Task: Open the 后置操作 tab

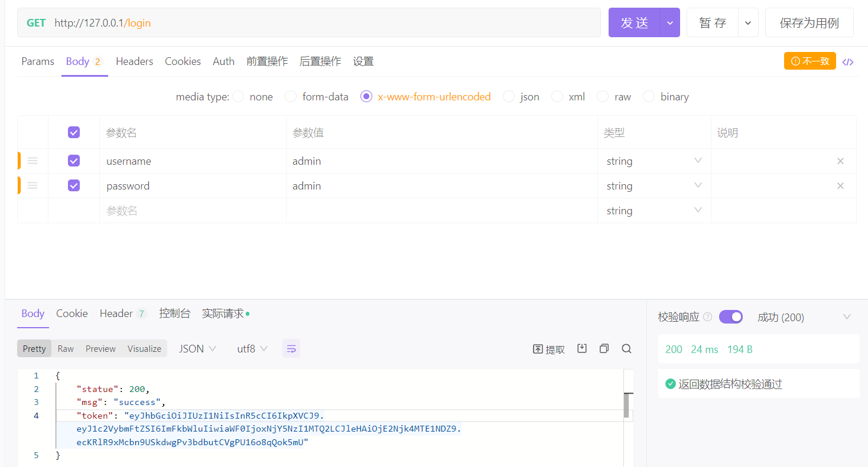Action: click(320, 61)
